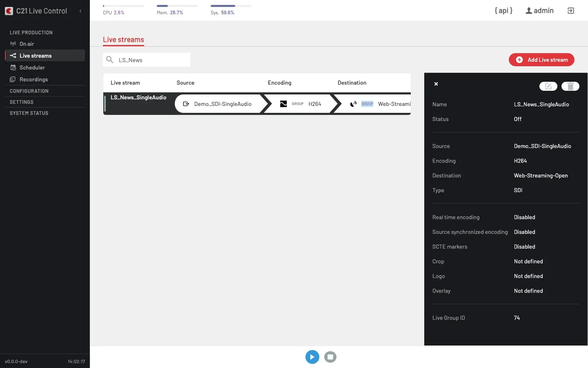This screenshot has width=588, height=368.
Task: Click the Live streams share icon
Action: click(x=13, y=56)
